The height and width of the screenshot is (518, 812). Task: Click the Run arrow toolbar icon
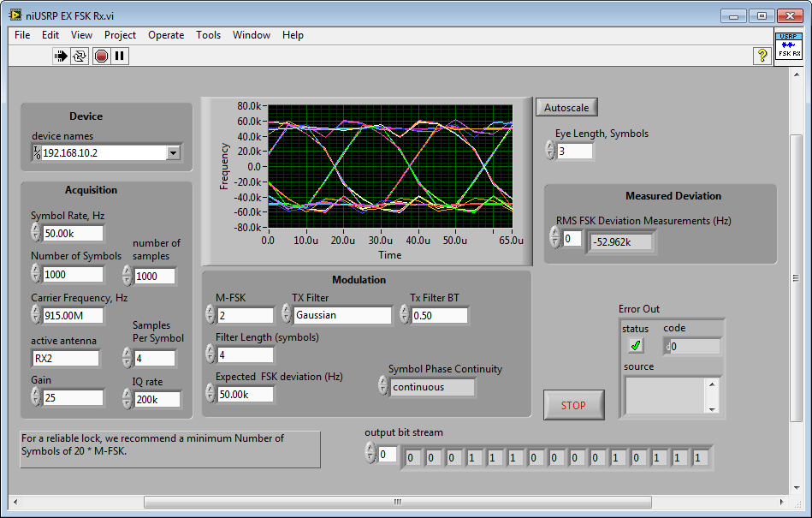[x=61, y=57]
